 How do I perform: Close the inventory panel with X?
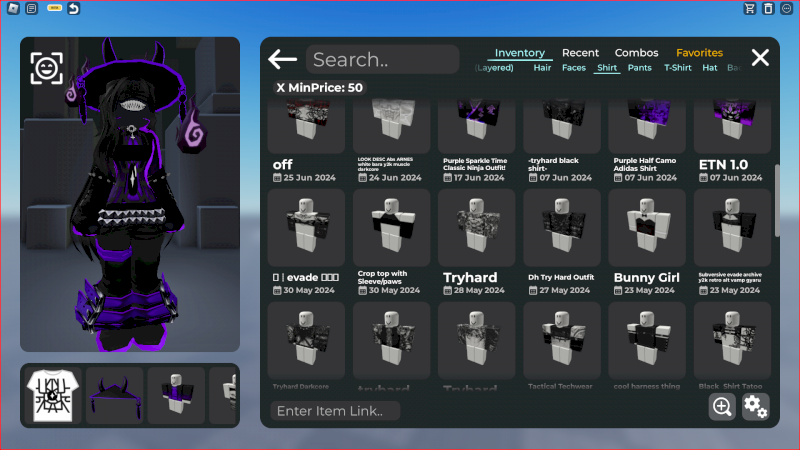coord(760,58)
